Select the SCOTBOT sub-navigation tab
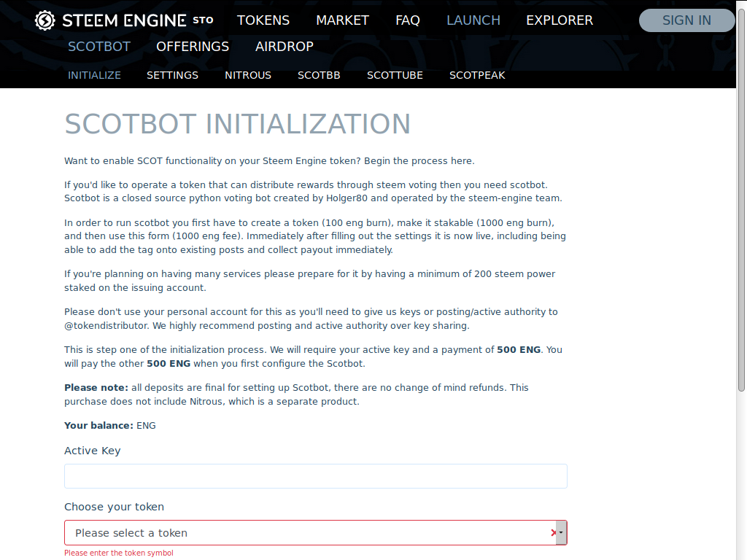 (x=99, y=47)
